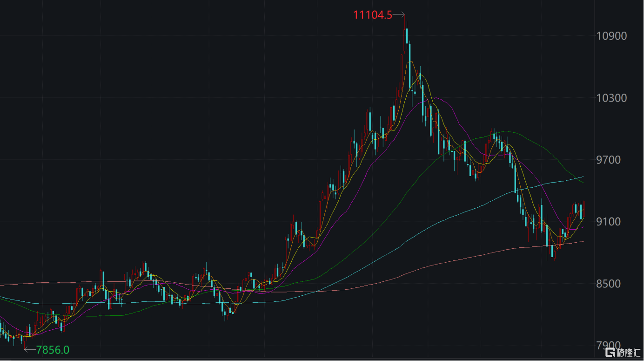644x361 pixels.
Task: Click the 11104.5 high price label
Action: tap(373, 15)
